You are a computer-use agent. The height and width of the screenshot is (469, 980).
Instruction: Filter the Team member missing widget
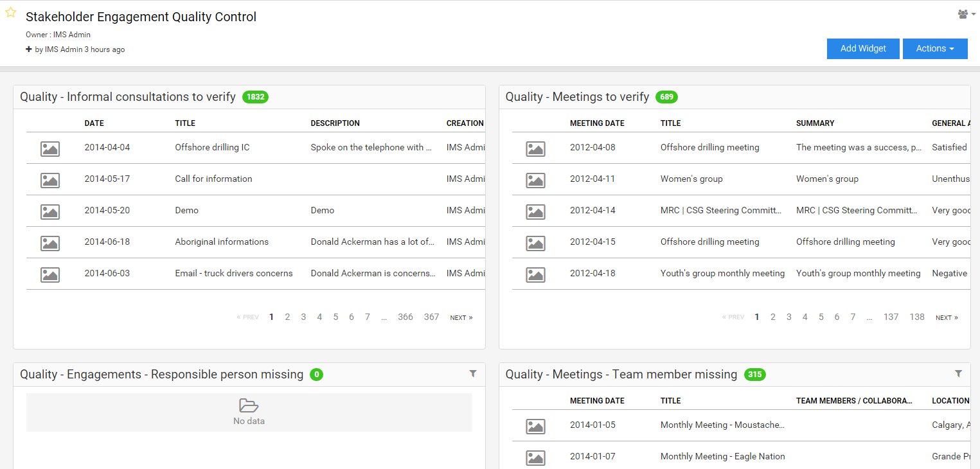(958, 373)
